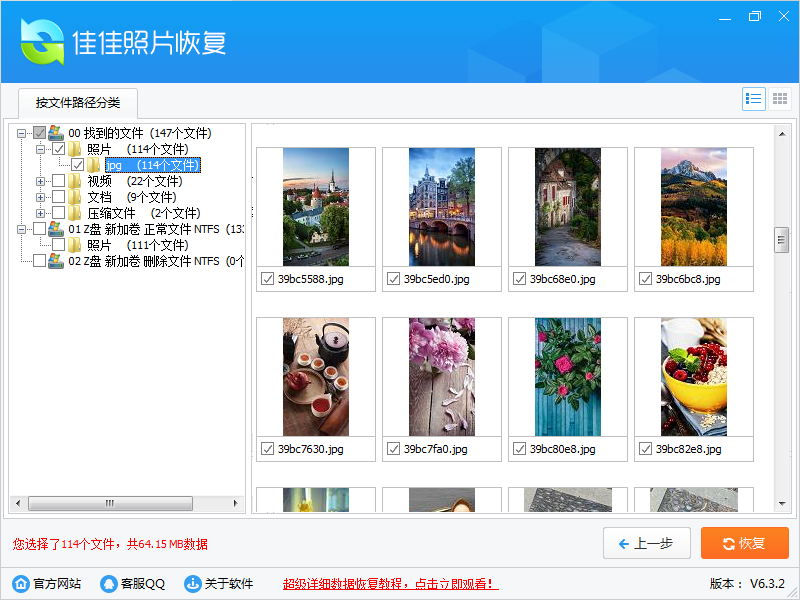Check the 视频 folder checkbox
This screenshot has height=600, width=800.
tap(59, 181)
